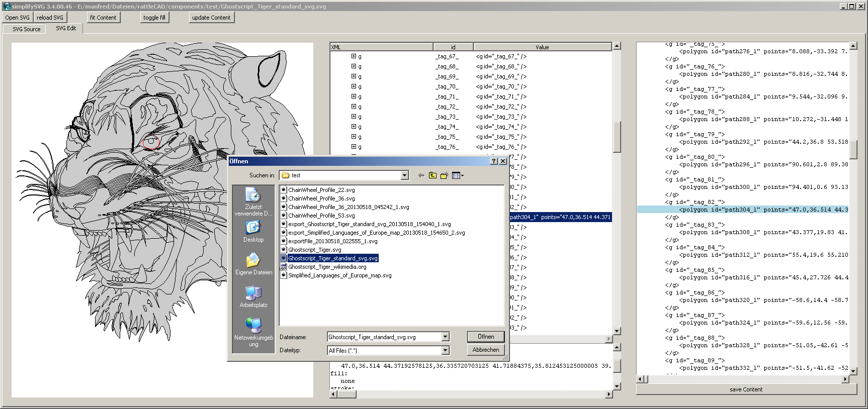Click the red circle on tiger eye
This screenshot has height=409, width=868.
[151, 142]
